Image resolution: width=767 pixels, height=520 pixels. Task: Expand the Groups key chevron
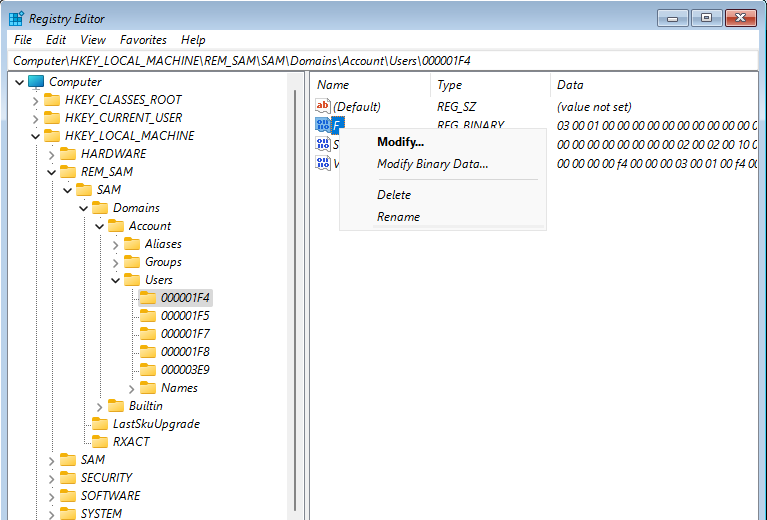coord(115,263)
